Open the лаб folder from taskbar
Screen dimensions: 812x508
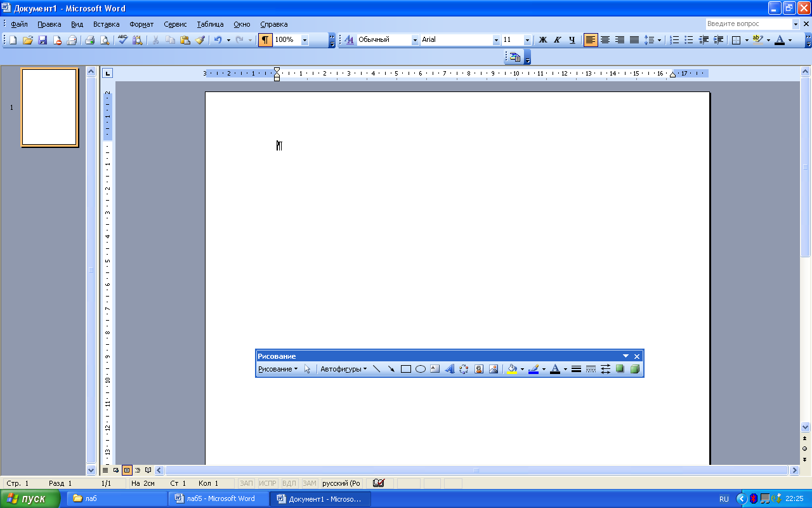tap(116, 498)
